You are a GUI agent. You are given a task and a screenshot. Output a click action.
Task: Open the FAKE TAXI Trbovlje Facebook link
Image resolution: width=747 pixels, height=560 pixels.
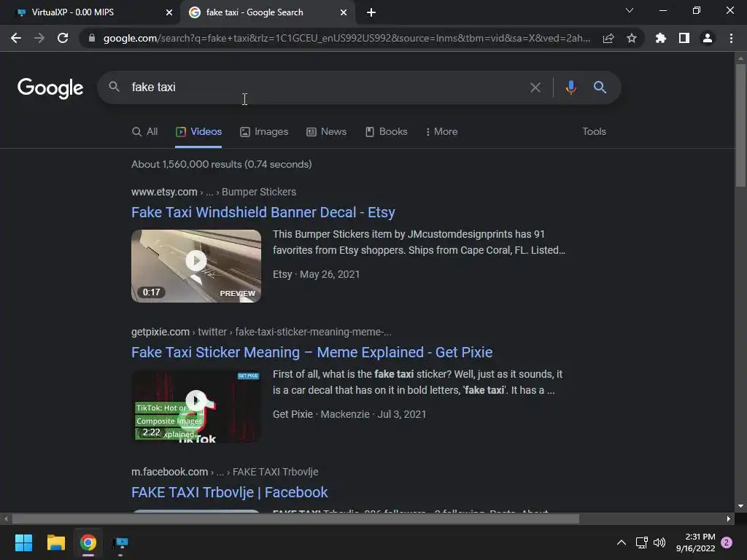[x=230, y=492]
